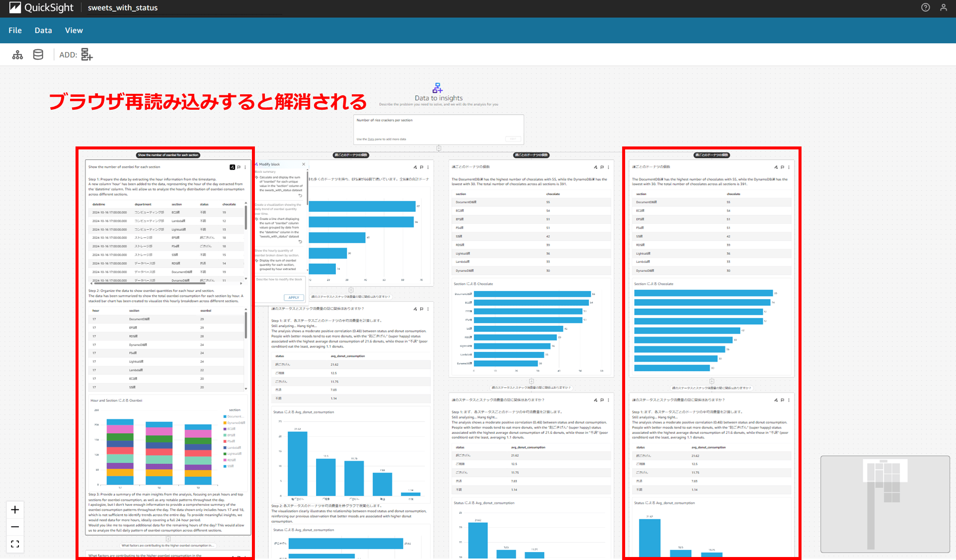Click the fit to screen button
Viewport: 956px width, 560px height.
[15, 544]
